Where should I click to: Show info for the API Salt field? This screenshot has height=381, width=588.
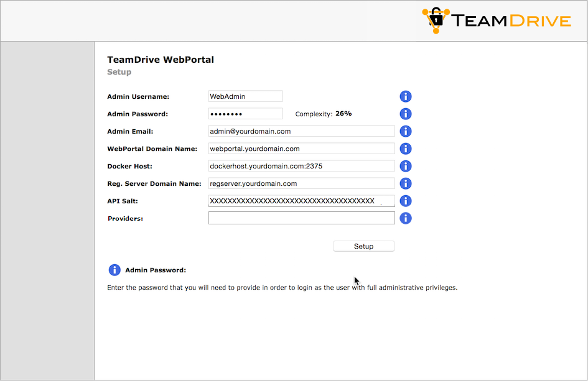(x=405, y=201)
